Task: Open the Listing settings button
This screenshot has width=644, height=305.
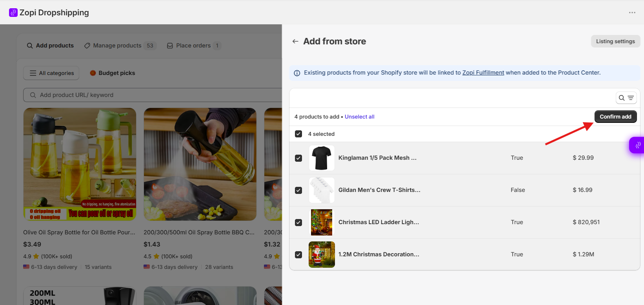Action: [x=615, y=41]
